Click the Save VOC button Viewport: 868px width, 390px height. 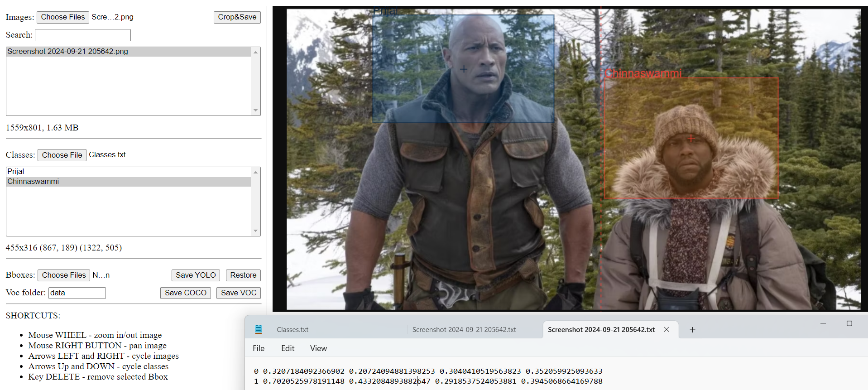(239, 293)
